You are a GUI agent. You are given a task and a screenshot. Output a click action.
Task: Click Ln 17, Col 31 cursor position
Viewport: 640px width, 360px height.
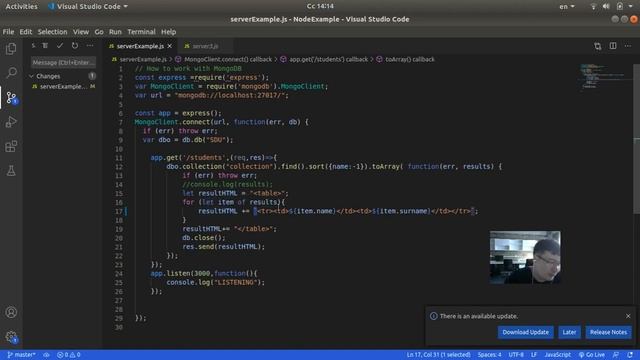click(438, 355)
